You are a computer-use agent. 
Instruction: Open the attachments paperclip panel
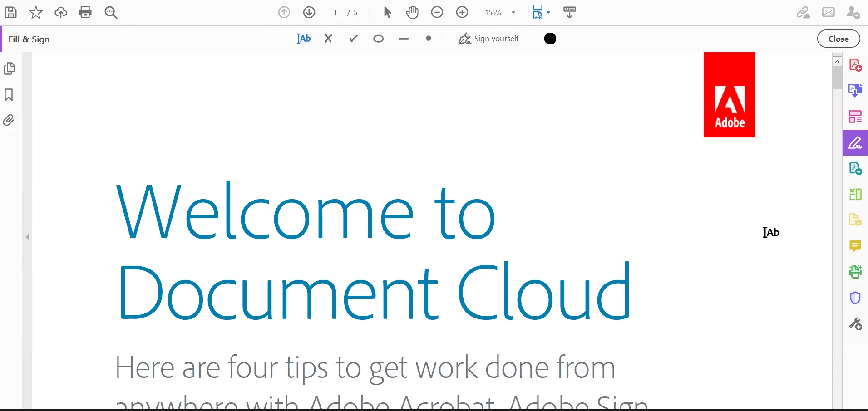tap(9, 120)
